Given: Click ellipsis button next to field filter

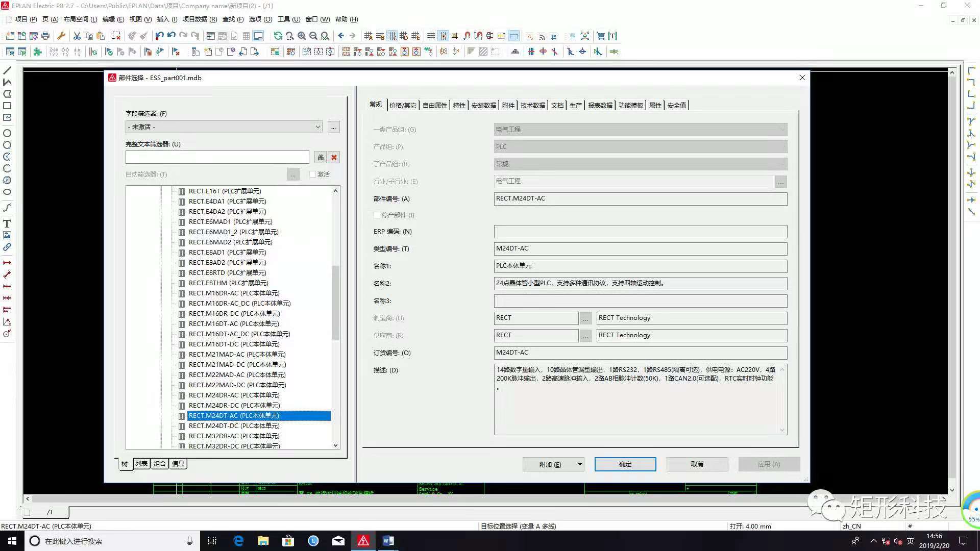Looking at the screenshot, I should point(333,127).
